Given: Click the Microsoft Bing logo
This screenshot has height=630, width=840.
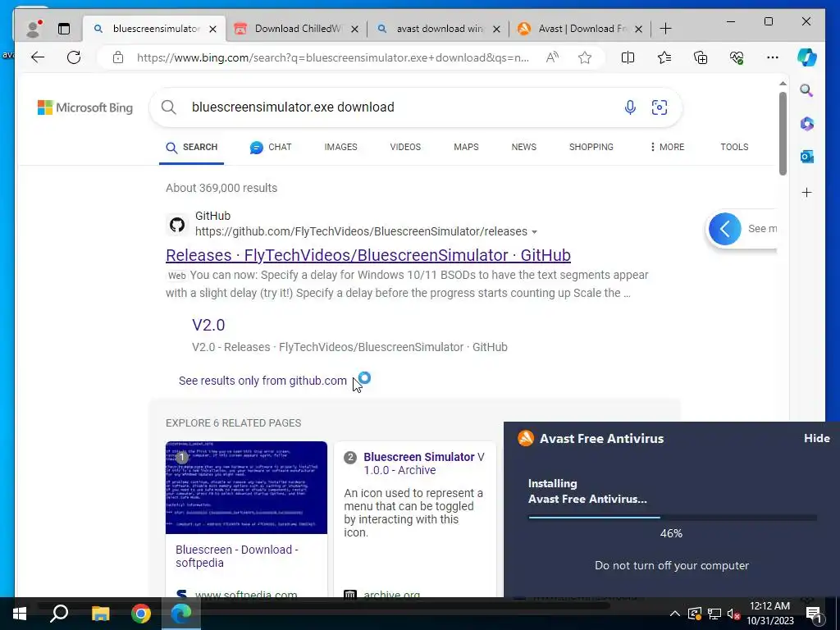Looking at the screenshot, I should [x=85, y=107].
